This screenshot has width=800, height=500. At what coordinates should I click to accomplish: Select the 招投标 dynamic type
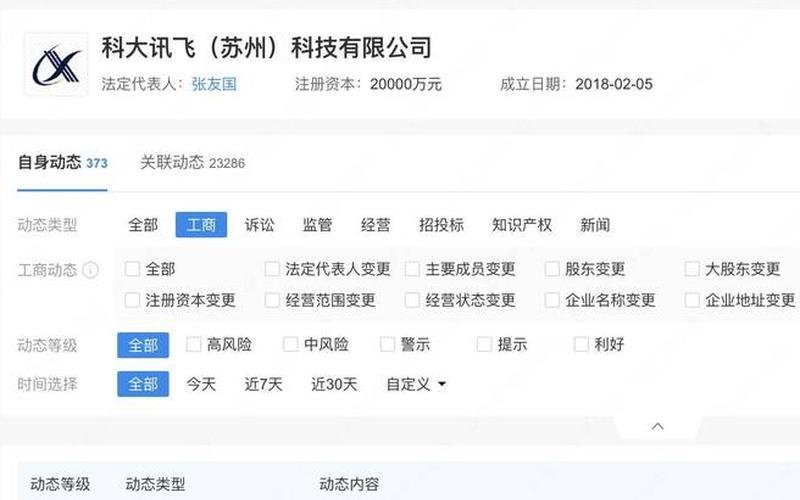pos(441,225)
